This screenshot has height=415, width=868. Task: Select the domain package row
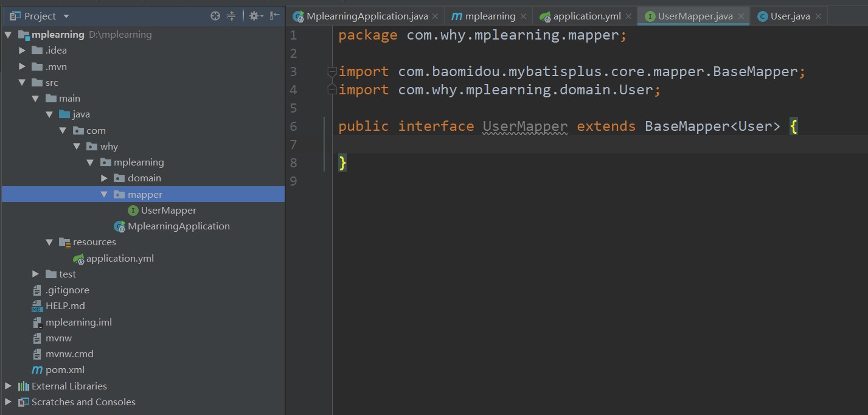(143, 178)
